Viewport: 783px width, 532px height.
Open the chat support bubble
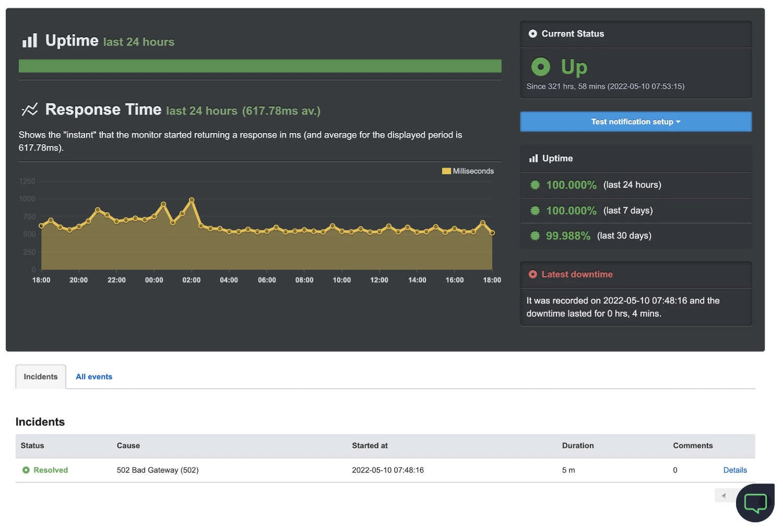point(755,503)
